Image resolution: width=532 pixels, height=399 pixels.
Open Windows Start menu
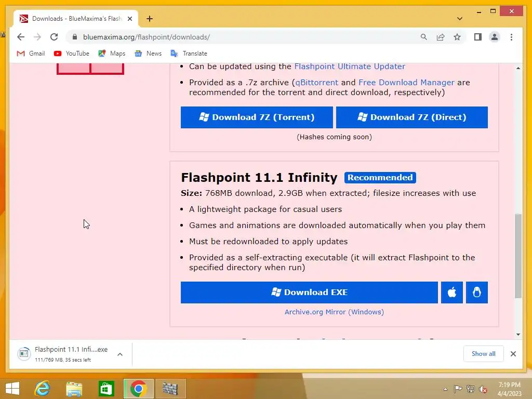click(x=12, y=389)
